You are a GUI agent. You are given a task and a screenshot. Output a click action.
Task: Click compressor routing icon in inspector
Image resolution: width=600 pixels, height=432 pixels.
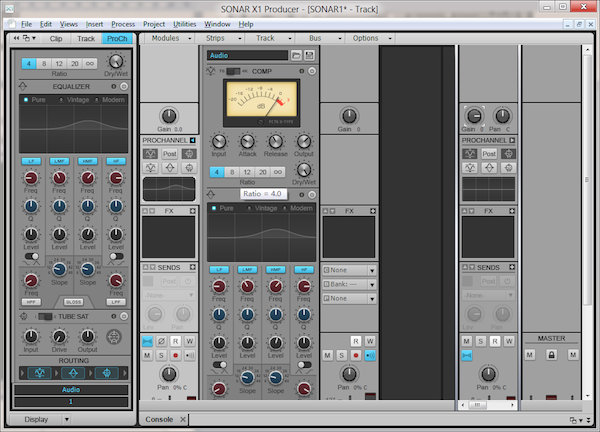click(40, 373)
